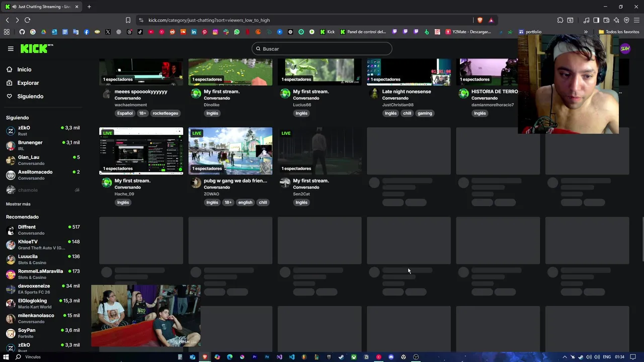Click the KICK beta logo
The image size is (644, 362).
click(x=36, y=48)
